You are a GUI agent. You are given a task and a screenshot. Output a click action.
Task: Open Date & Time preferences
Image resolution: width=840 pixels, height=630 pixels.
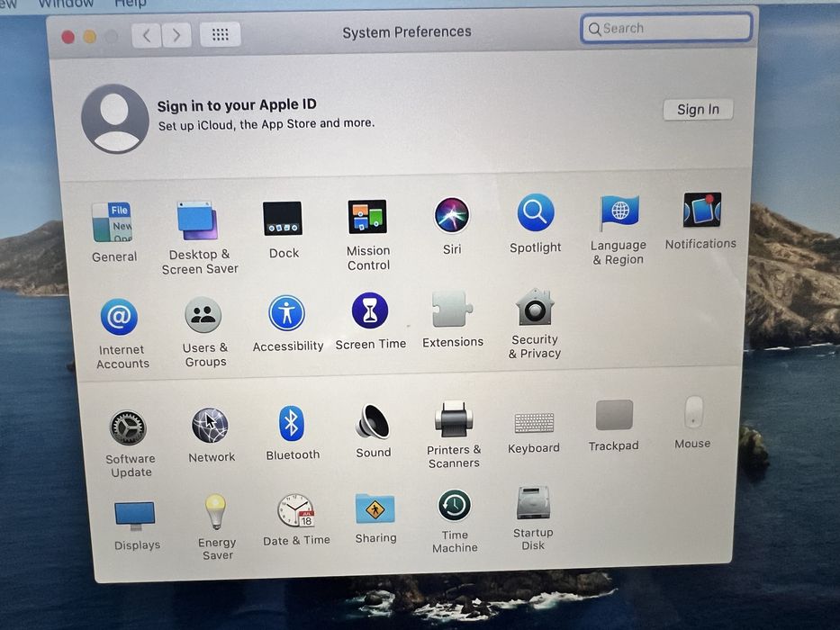(296, 519)
